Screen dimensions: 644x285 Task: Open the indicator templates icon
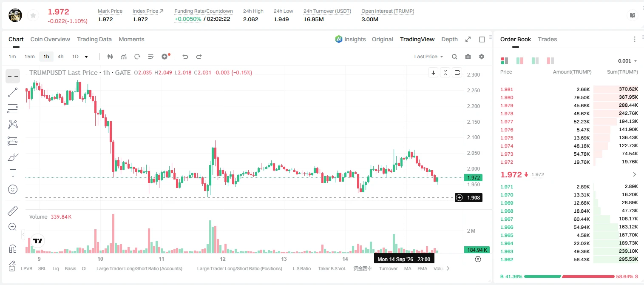coord(151,57)
